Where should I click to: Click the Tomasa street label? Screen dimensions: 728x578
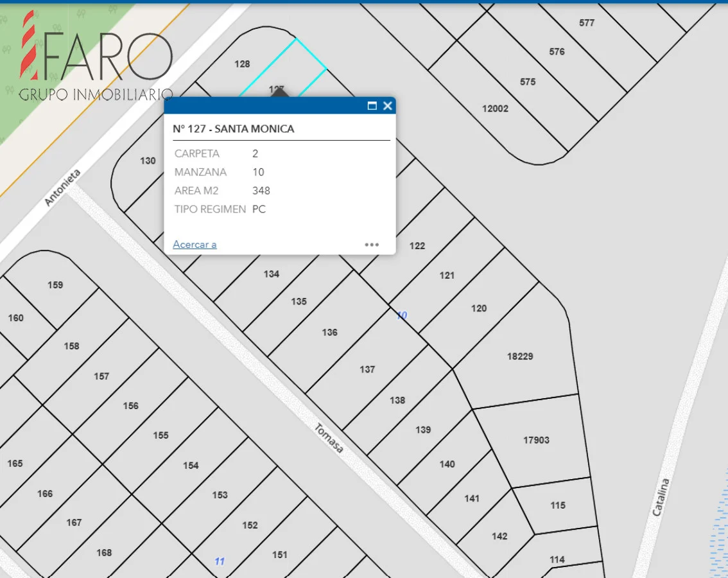[329, 437]
